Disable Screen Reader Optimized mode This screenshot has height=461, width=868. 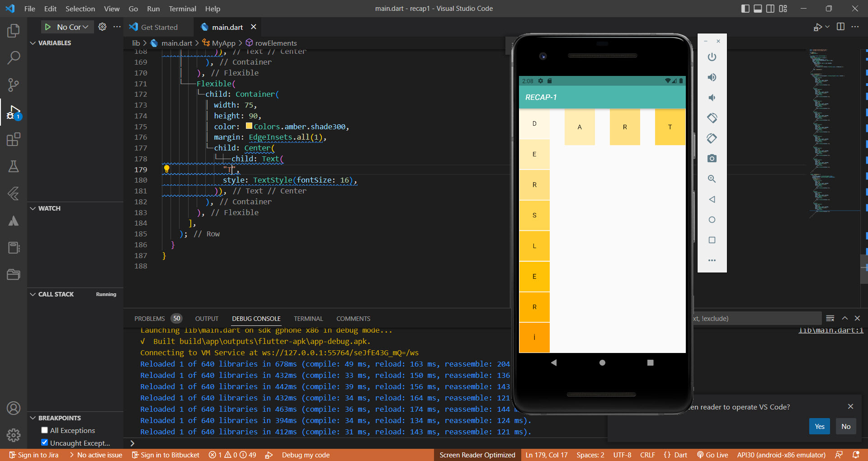click(x=476, y=455)
